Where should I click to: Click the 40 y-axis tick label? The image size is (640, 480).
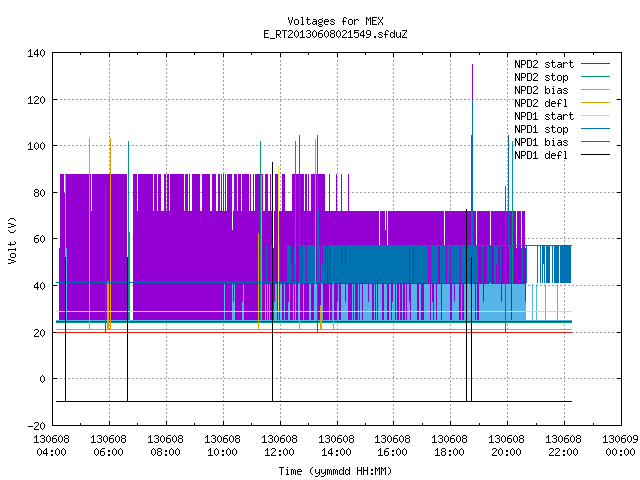point(39,286)
